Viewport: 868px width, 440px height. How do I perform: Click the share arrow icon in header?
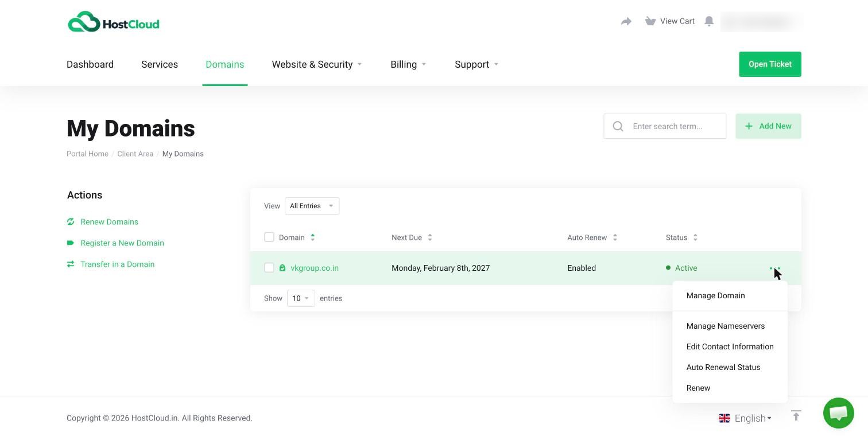coord(626,21)
